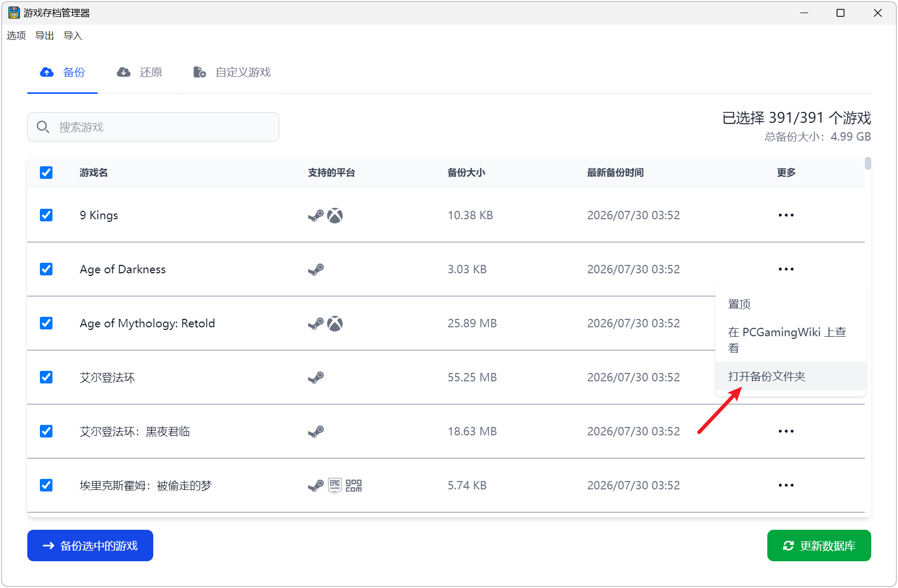This screenshot has height=588, width=898.
Task: Click the 10.38 KB backup size
Action: click(x=470, y=215)
